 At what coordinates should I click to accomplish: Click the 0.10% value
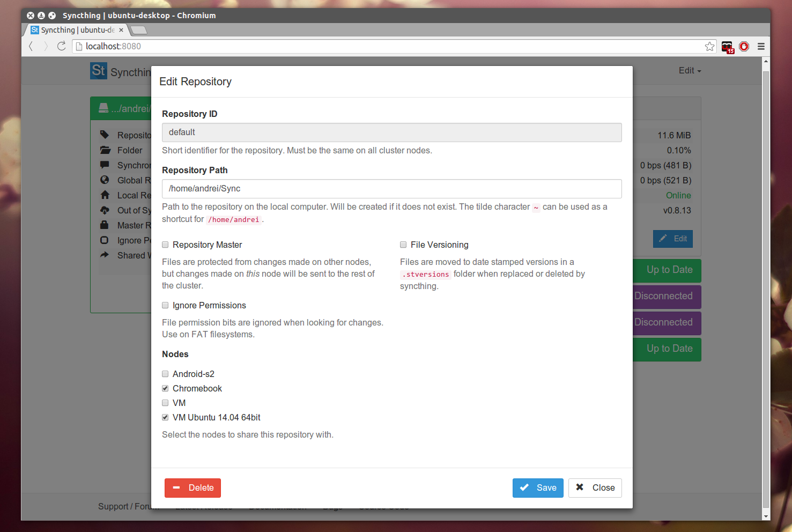679,150
